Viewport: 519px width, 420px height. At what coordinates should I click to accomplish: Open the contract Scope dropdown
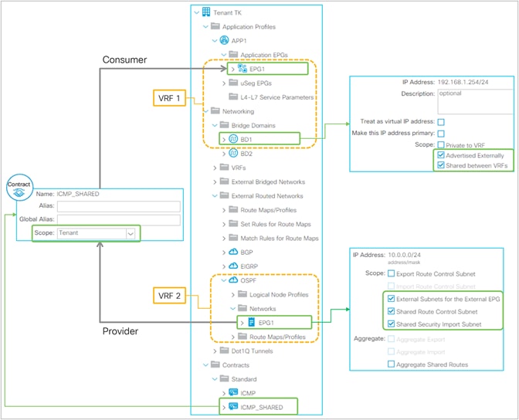coord(131,234)
